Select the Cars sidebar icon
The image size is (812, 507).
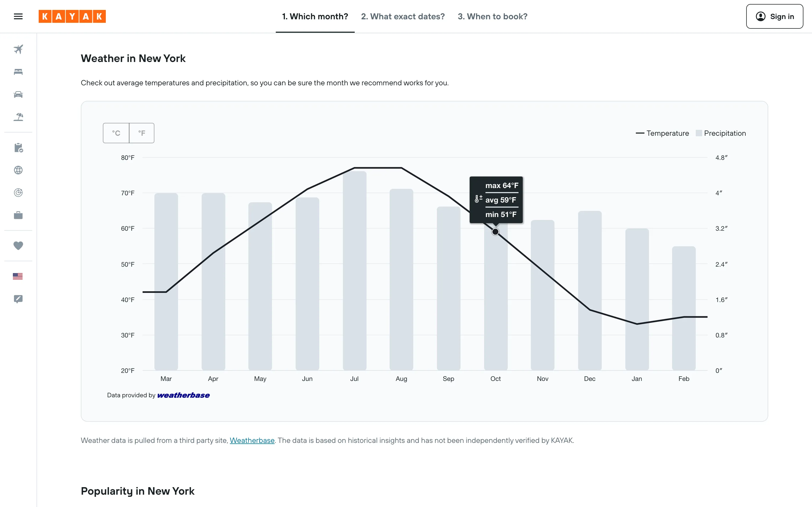click(18, 94)
